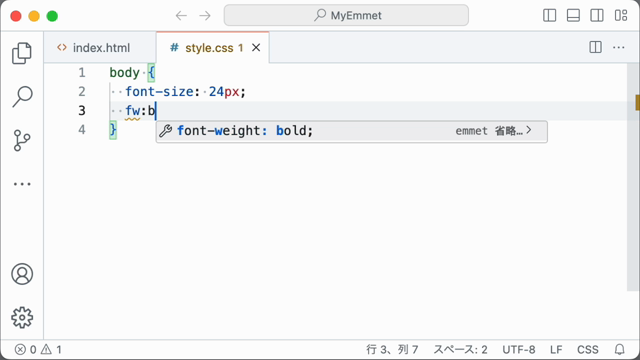Image resolution: width=640 pixels, height=360 pixels.
Task: Open the Source Control view
Action: [22, 140]
